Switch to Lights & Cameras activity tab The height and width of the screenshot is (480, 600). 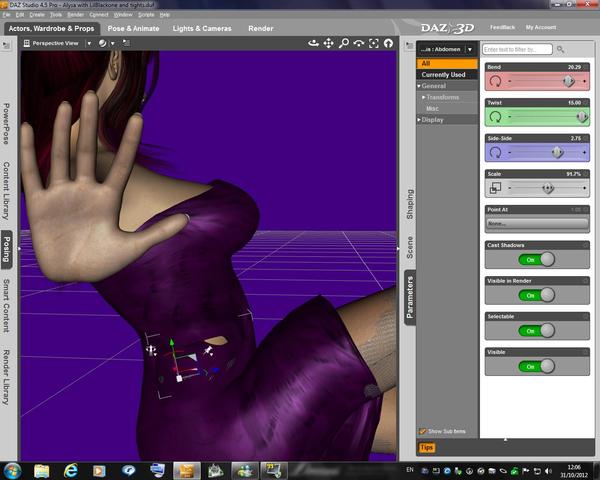click(202, 28)
